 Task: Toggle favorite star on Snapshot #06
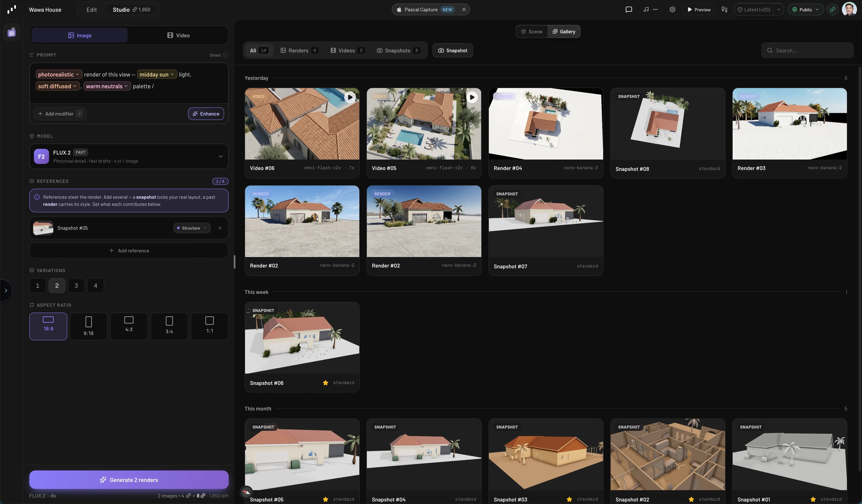(x=325, y=383)
